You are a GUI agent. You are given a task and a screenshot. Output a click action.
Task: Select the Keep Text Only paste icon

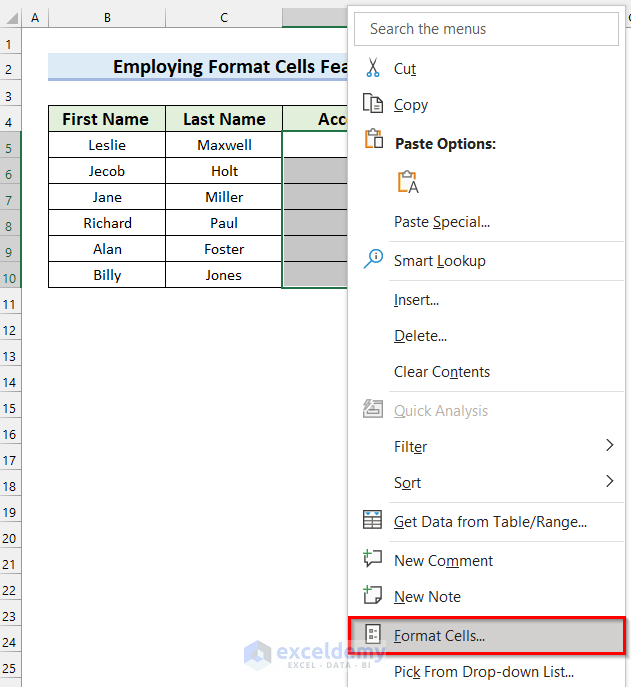click(x=407, y=182)
